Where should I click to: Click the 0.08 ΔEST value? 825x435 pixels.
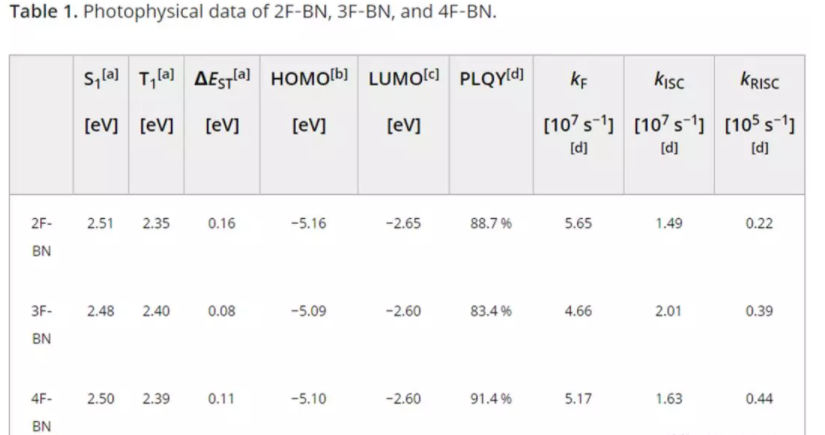(221, 311)
